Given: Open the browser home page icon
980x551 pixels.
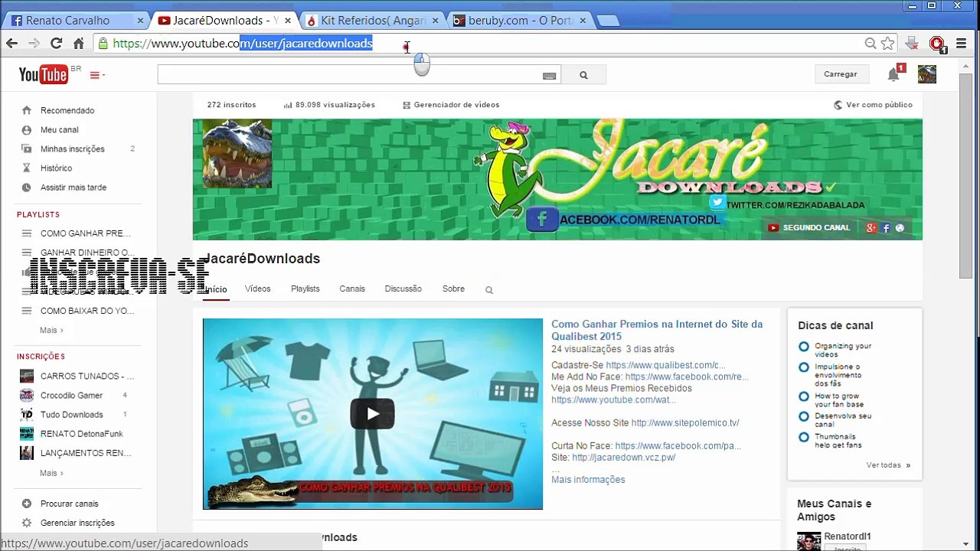Looking at the screenshot, I should click(78, 44).
